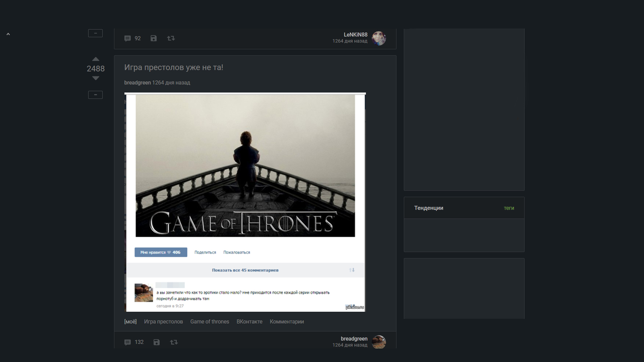Open the LeNKiN88 author profile link
This screenshot has height=362, width=644.
click(x=355, y=35)
